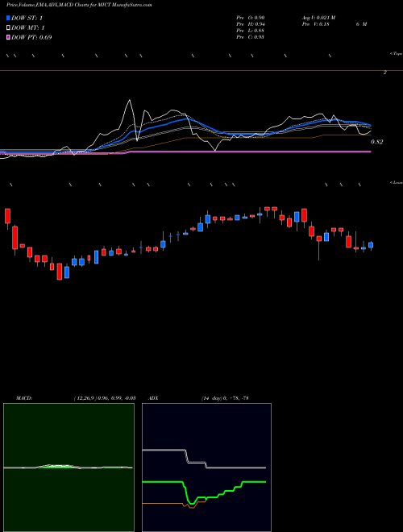Click the 'Pre L: 0.88' low value

point(251,31)
